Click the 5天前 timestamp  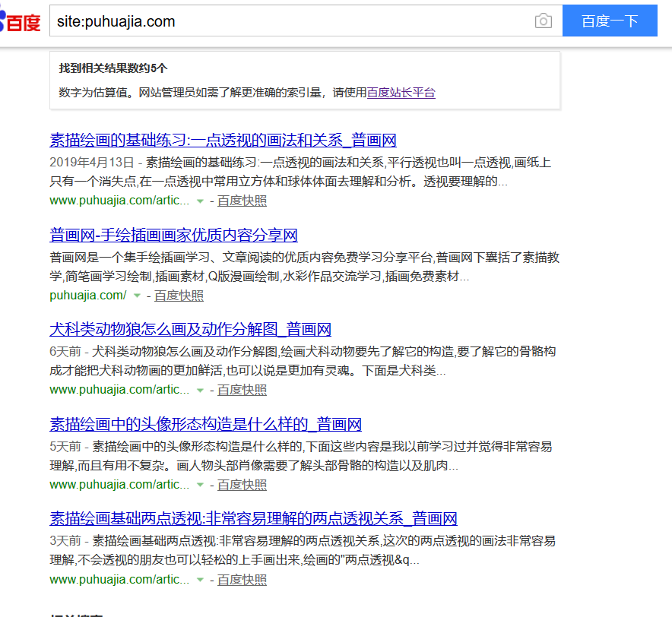click(x=65, y=447)
